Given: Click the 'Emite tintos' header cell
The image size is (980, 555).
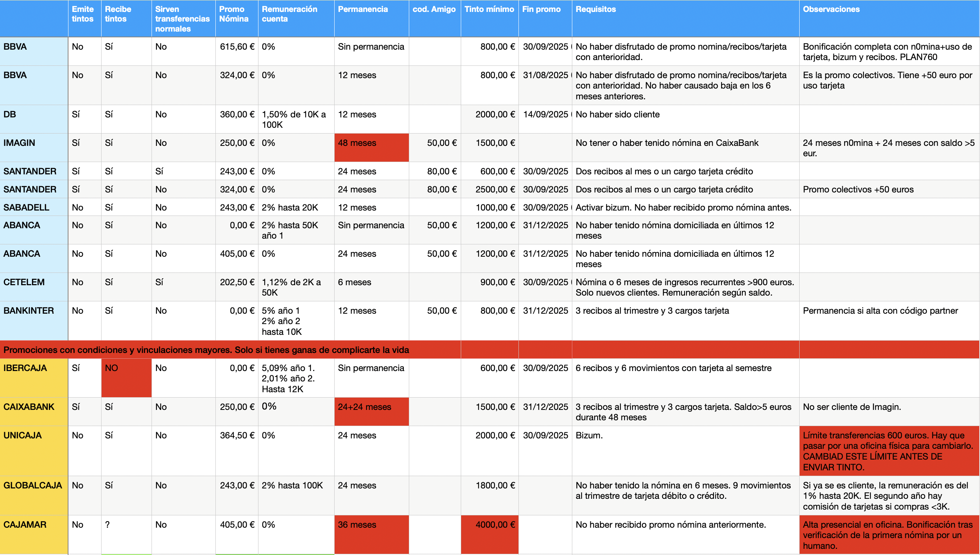Looking at the screenshot, I should [85, 18].
